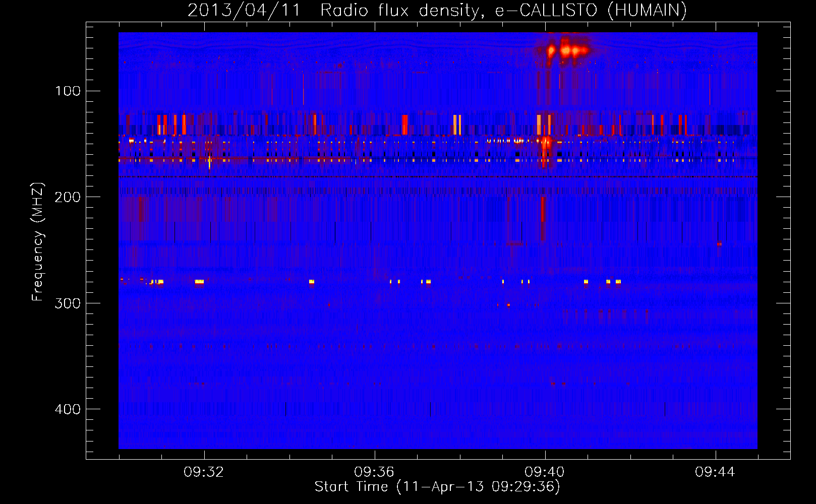Click the '300' frequency axis label
The height and width of the screenshot is (504, 816).
click(68, 303)
